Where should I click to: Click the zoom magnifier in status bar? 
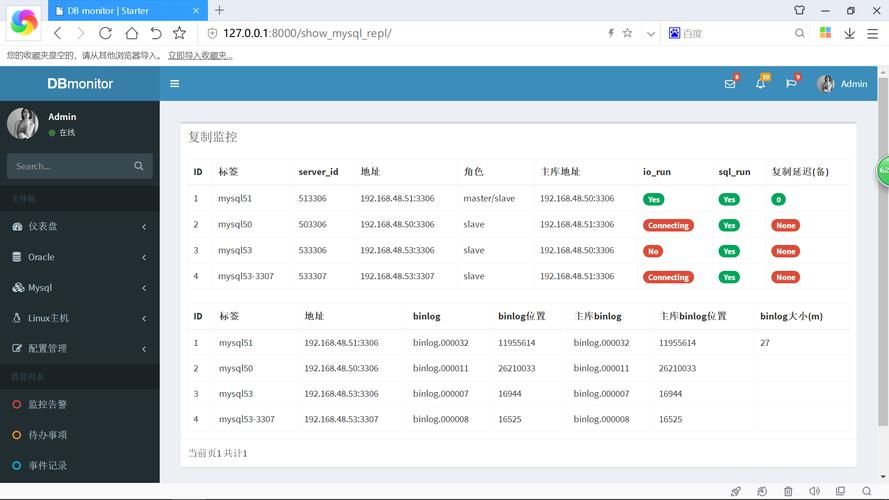click(x=866, y=491)
